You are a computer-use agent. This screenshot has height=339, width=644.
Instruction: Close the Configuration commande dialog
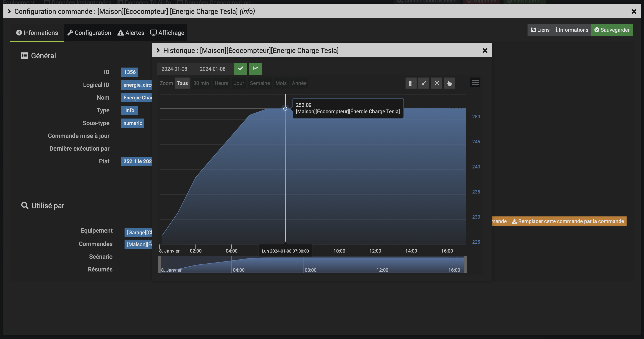click(634, 11)
